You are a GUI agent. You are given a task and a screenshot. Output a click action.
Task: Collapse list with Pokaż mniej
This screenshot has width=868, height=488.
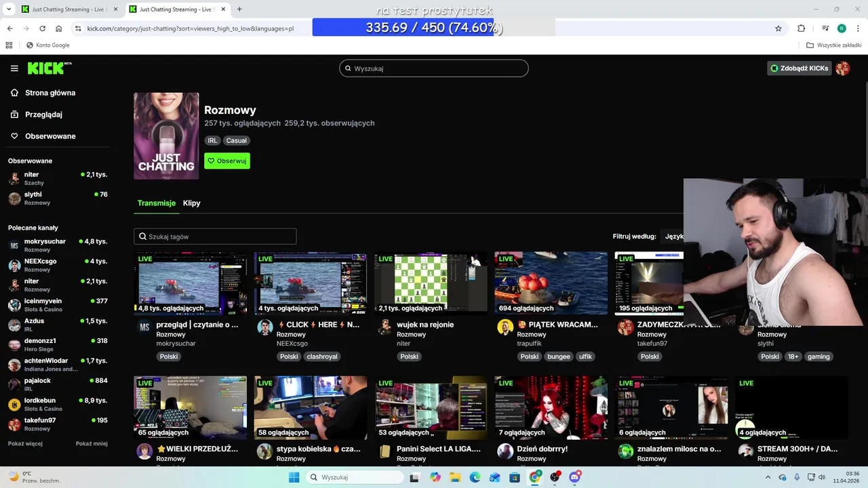92,443
